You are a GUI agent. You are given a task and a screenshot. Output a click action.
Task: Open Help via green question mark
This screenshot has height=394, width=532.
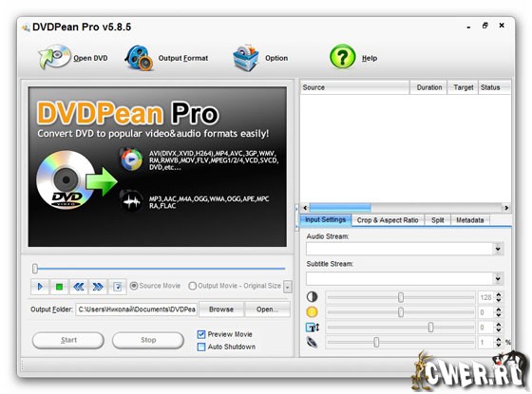pyautogui.click(x=343, y=57)
